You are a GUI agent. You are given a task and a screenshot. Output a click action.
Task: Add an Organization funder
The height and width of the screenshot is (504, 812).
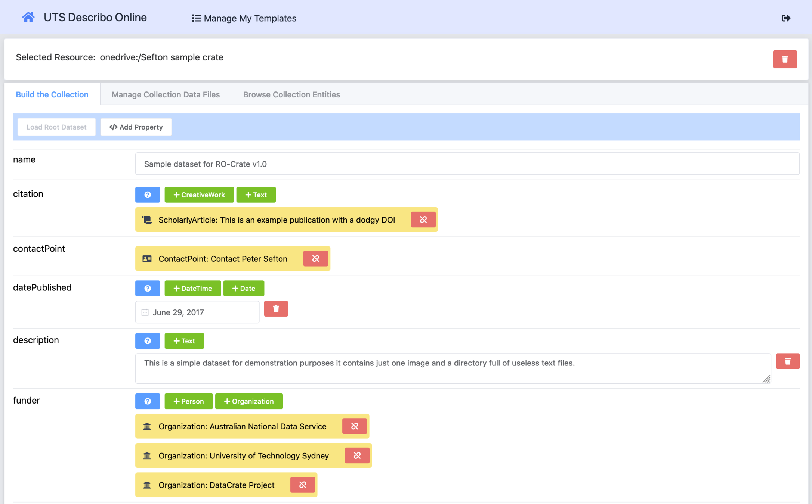pyautogui.click(x=248, y=401)
